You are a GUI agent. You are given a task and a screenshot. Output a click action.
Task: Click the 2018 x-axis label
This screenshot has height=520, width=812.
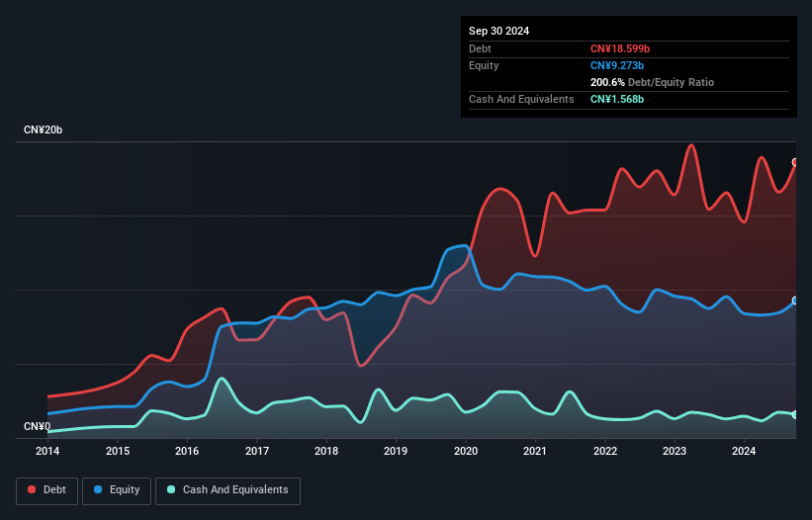coord(326,451)
